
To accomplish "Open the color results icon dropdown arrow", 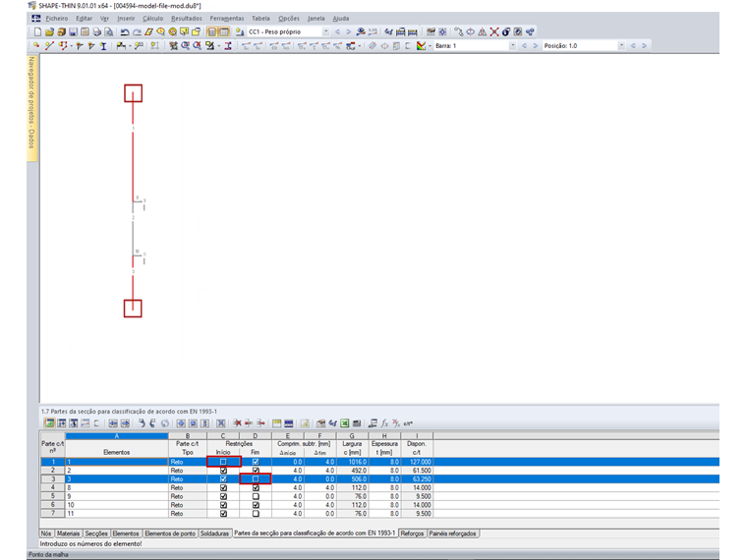I will click(x=431, y=46).
